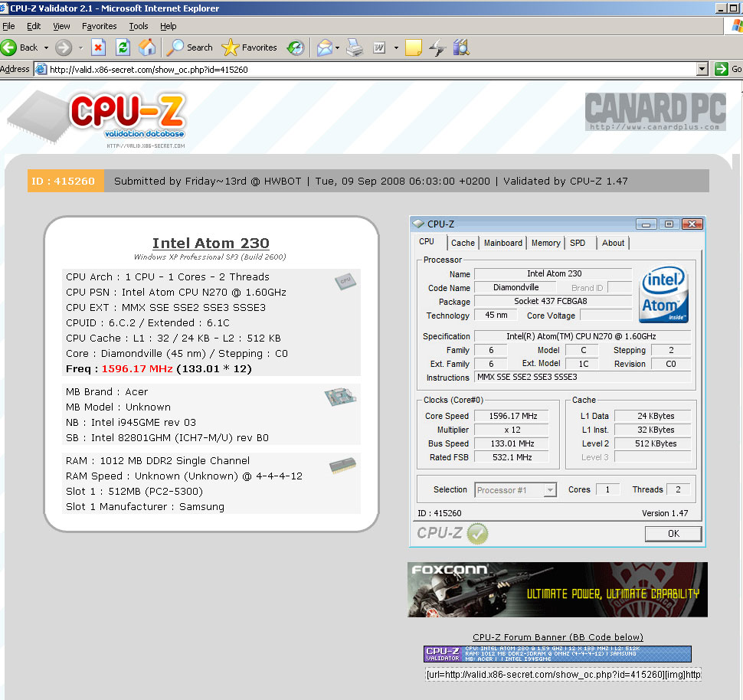Click the Level 2 512 KBytes cache field

[653, 443]
